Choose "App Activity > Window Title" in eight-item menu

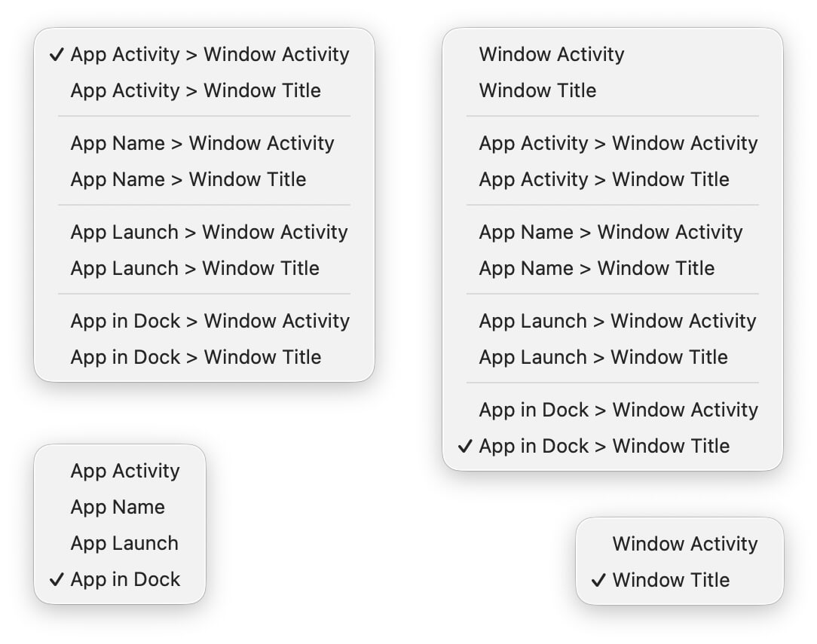(x=195, y=90)
